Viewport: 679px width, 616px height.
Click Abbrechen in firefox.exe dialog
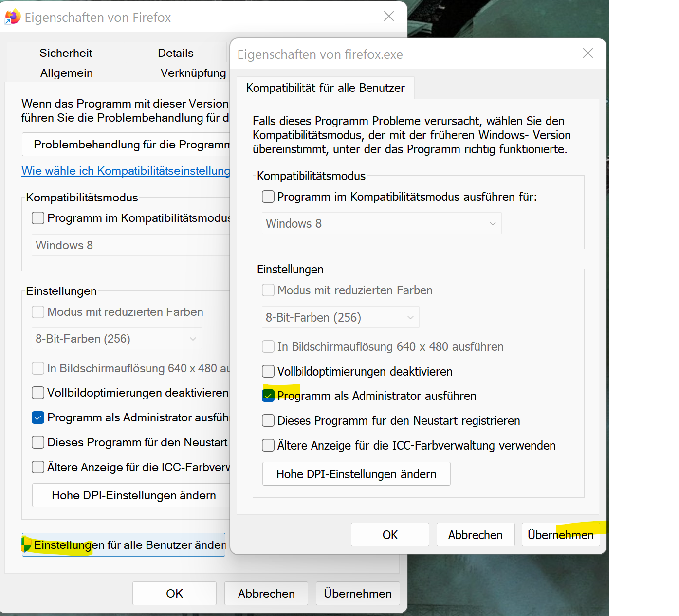coord(476,535)
